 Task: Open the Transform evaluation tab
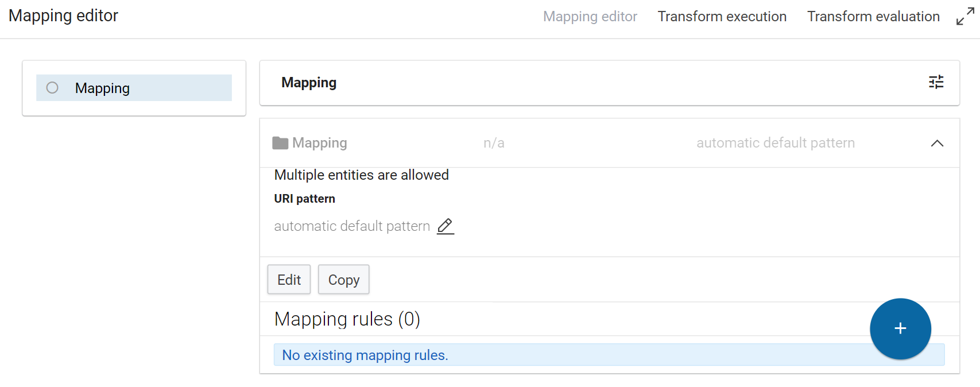click(873, 17)
